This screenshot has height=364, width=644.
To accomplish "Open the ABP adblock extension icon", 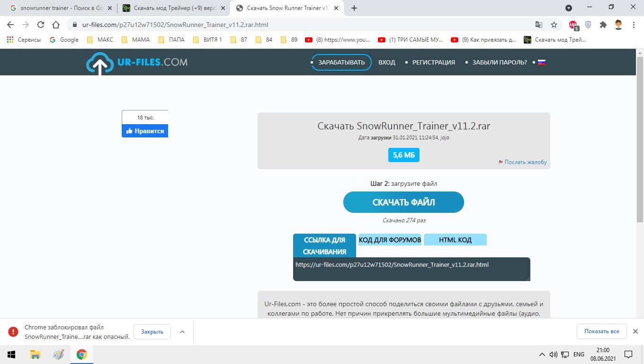I will 573,25.
